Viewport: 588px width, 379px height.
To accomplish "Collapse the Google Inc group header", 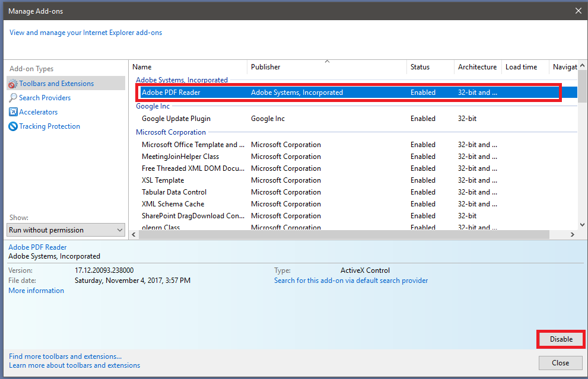I will 152,106.
